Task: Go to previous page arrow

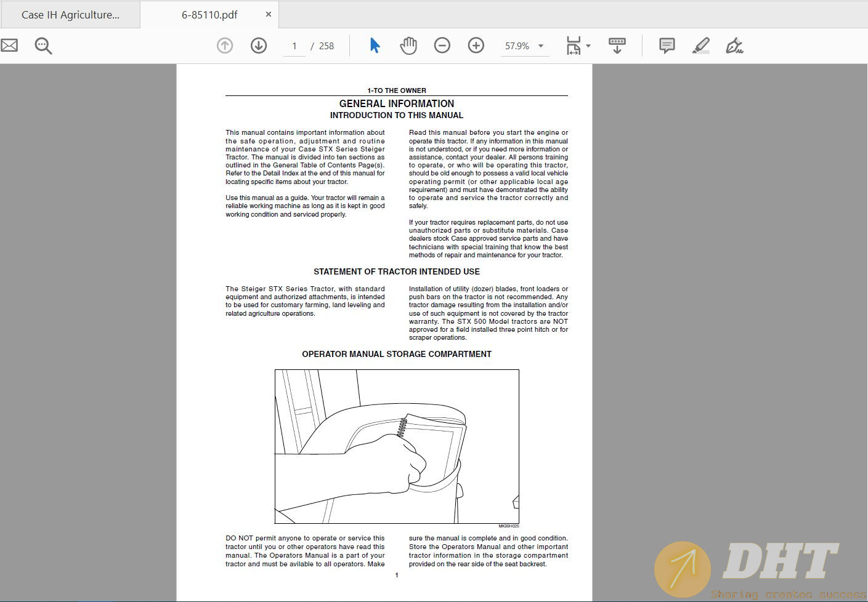Action: pyautogui.click(x=225, y=46)
